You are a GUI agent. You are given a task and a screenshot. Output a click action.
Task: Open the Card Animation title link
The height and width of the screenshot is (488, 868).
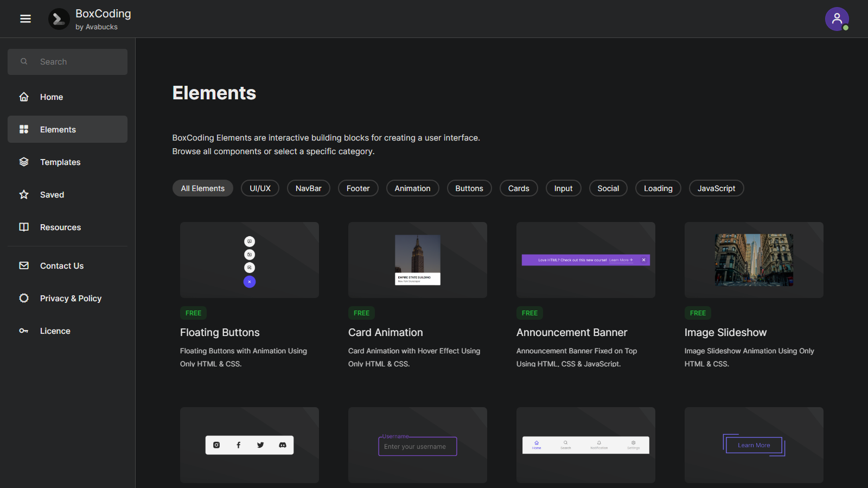tap(386, 332)
